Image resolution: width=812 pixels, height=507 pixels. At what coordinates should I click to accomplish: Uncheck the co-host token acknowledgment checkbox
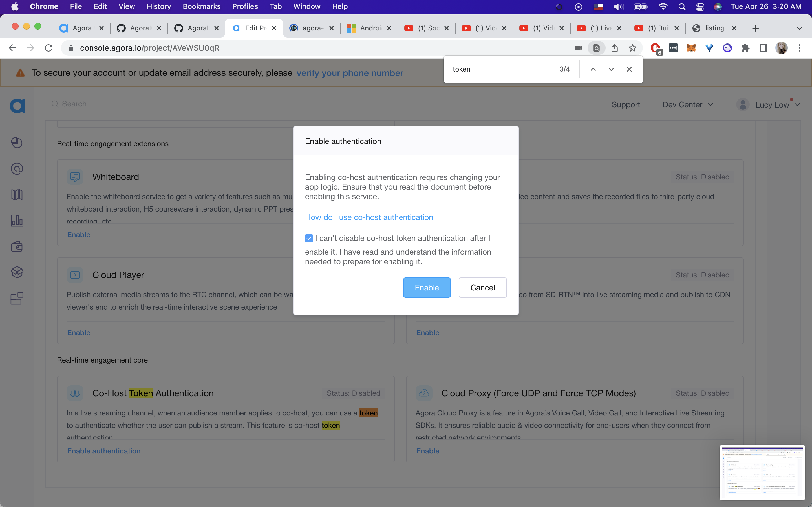309,238
